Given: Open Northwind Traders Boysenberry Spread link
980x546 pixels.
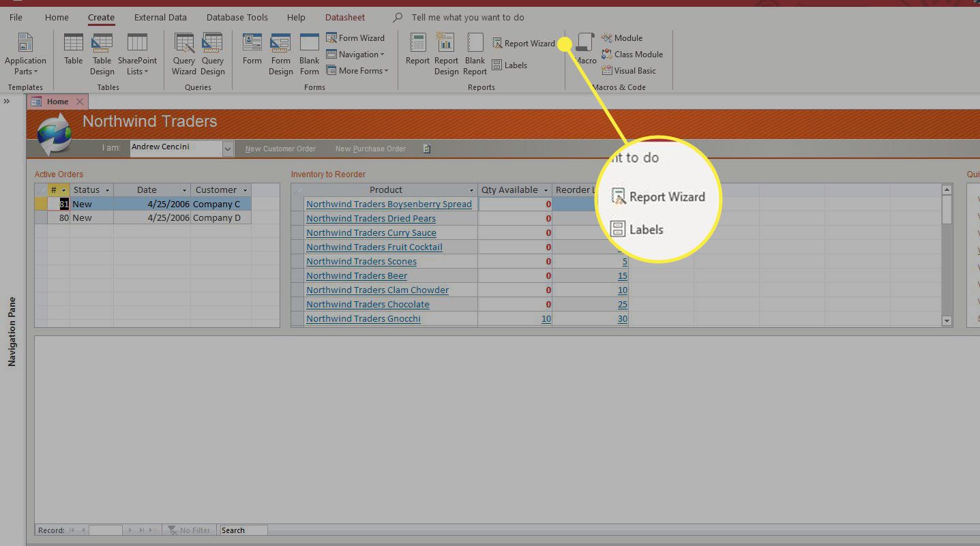Looking at the screenshot, I should pyautogui.click(x=389, y=204).
